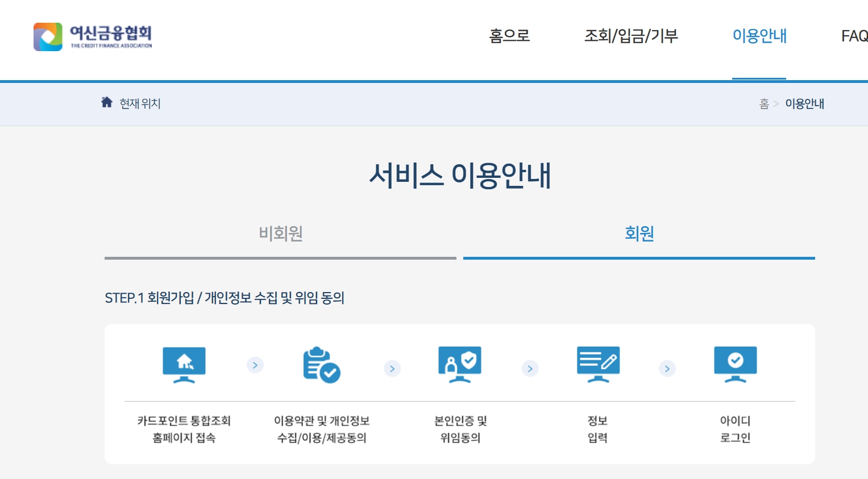The image size is (868, 479).
Task: Navigate using the 홈으로 link
Action: pos(509,36)
